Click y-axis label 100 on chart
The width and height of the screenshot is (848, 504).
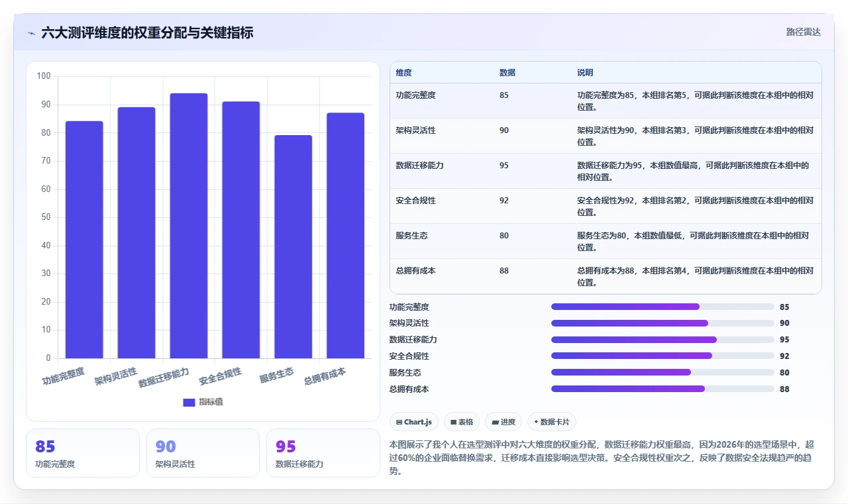(x=44, y=76)
